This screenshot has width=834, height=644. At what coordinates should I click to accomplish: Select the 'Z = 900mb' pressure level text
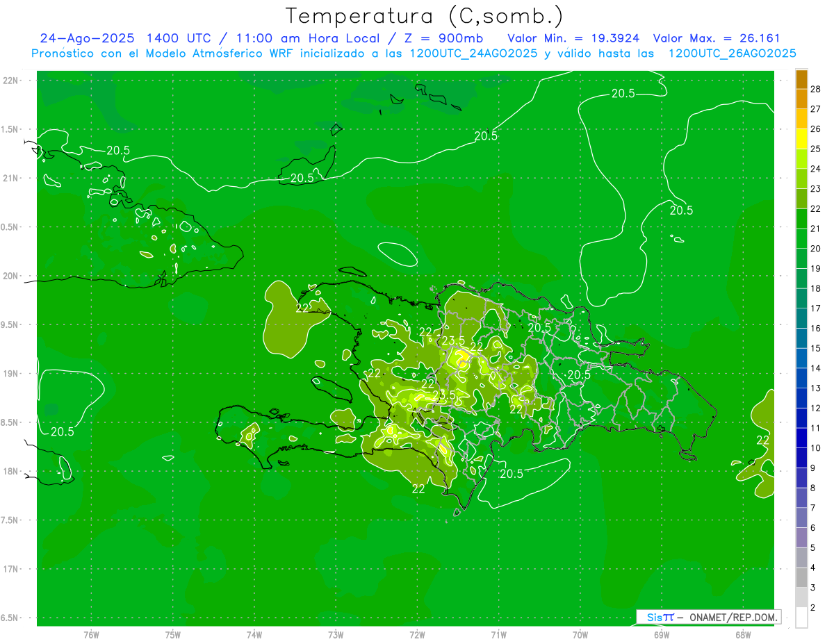(x=443, y=38)
